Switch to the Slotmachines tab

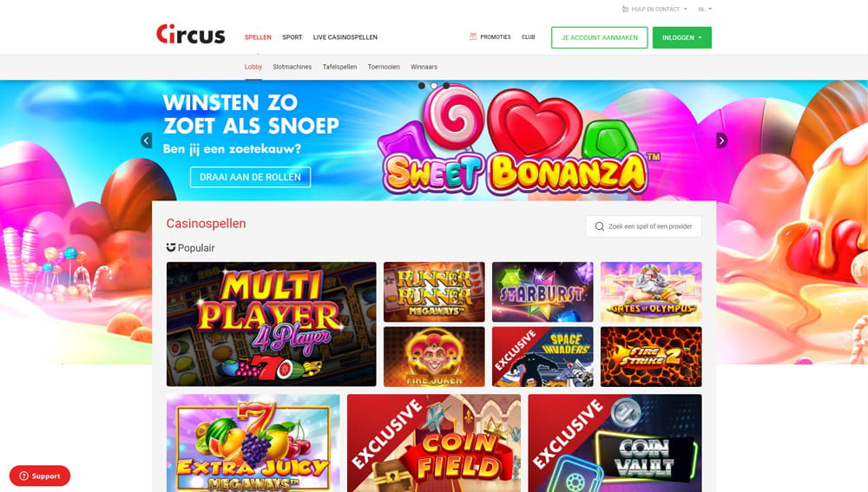(292, 67)
